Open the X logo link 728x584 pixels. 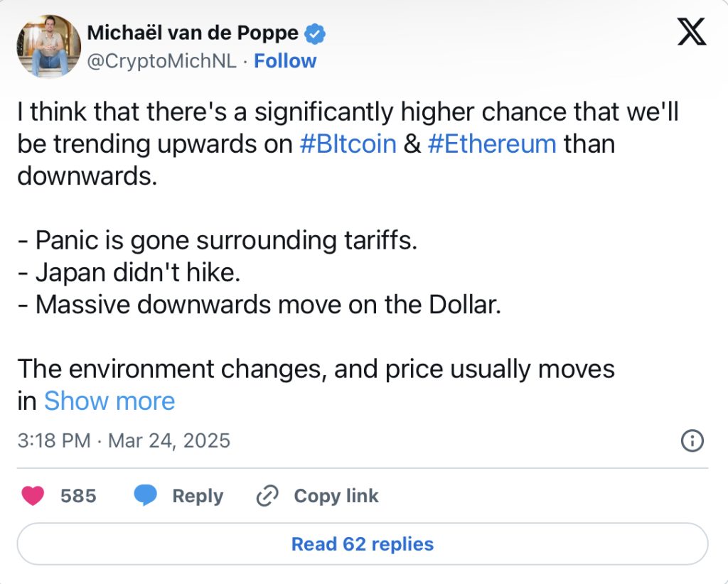(691, 31)
